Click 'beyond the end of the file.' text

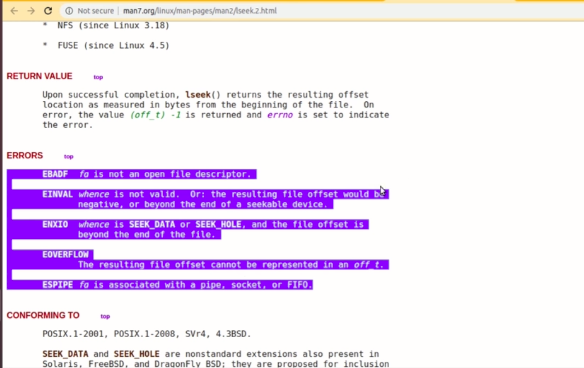146,235
